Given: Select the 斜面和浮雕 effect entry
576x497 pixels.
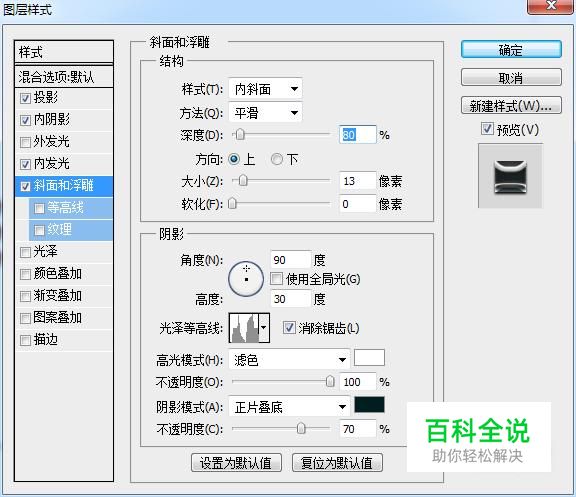Looking at the screenshot, I should point(64,186).
